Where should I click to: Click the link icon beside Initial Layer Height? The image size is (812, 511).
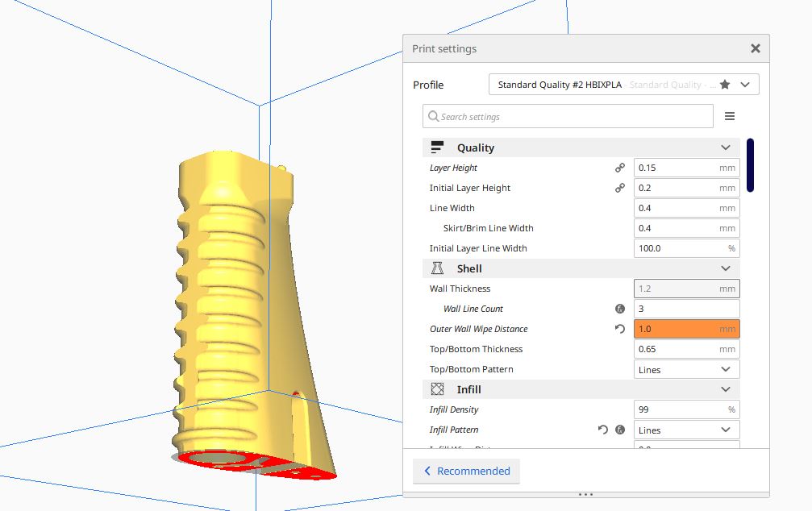click(x=620, y=188)
